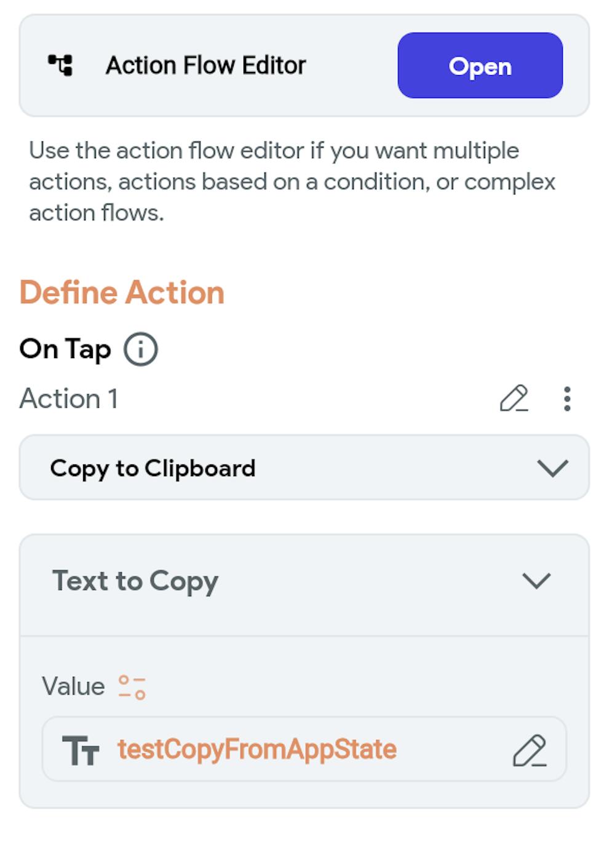Click the chevron in the Copy to Clipboard box
The width and height of the screenshot is (615, 868).
(552, 468)
